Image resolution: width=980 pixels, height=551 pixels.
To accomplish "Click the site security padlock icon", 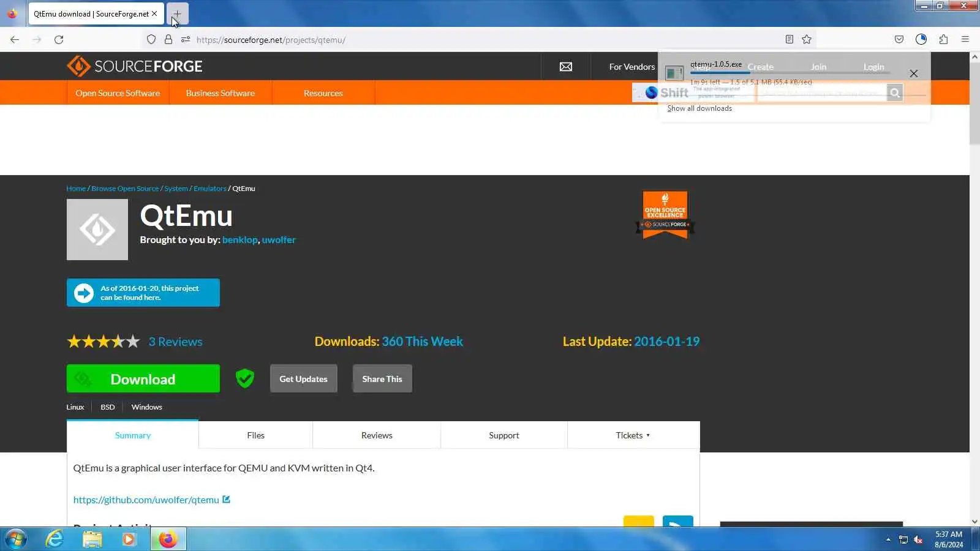I will click(x=168, y=40).
